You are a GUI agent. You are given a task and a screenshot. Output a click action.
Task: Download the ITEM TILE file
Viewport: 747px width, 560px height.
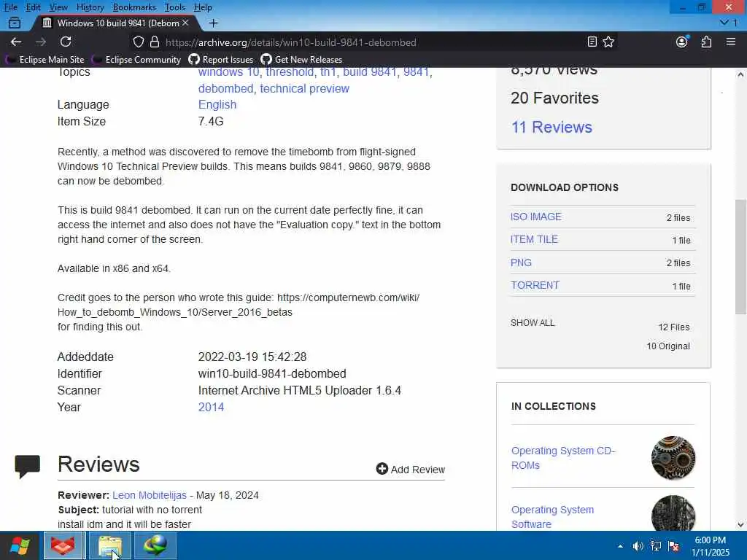[534, 239]
